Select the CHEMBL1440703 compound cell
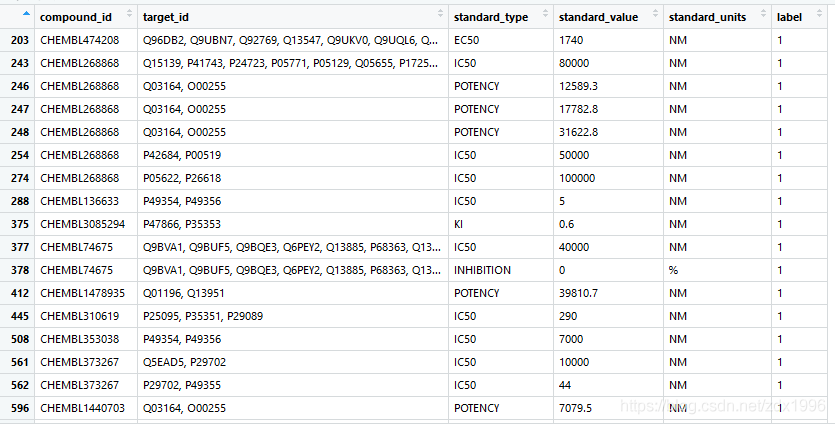The width and height of the screenshot is (835, 424). [82, 408]
